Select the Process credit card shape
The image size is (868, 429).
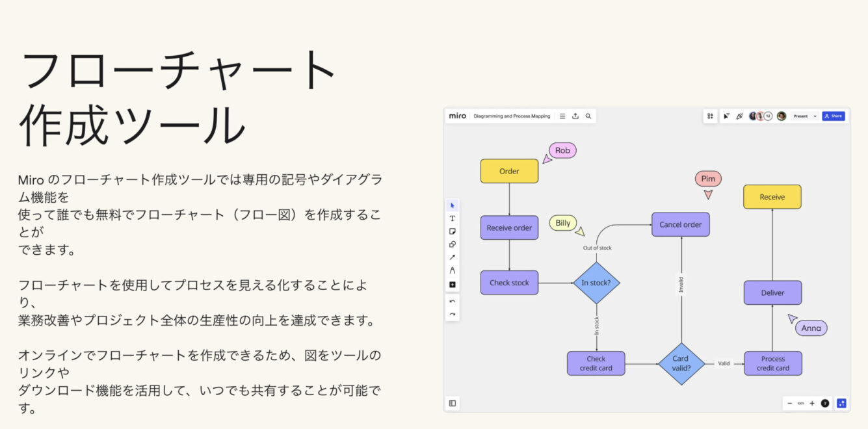click(773, 363)
